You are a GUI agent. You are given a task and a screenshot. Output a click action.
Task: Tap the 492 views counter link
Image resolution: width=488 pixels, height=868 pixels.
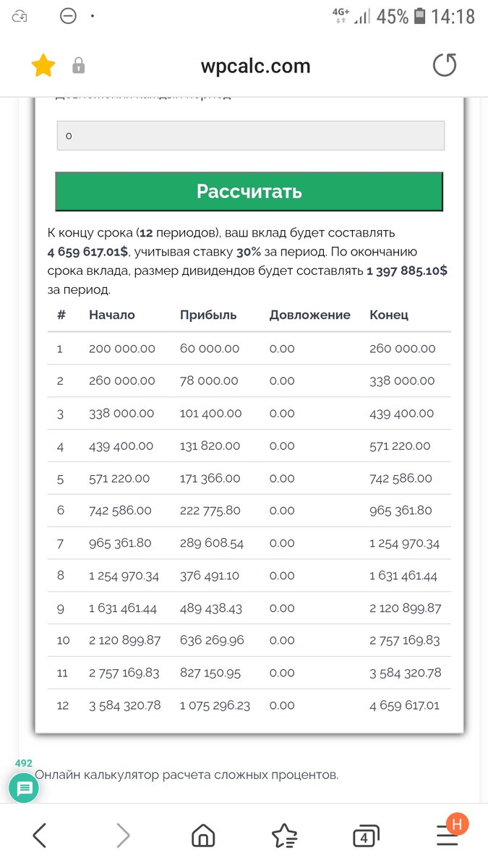coord(24,763)
